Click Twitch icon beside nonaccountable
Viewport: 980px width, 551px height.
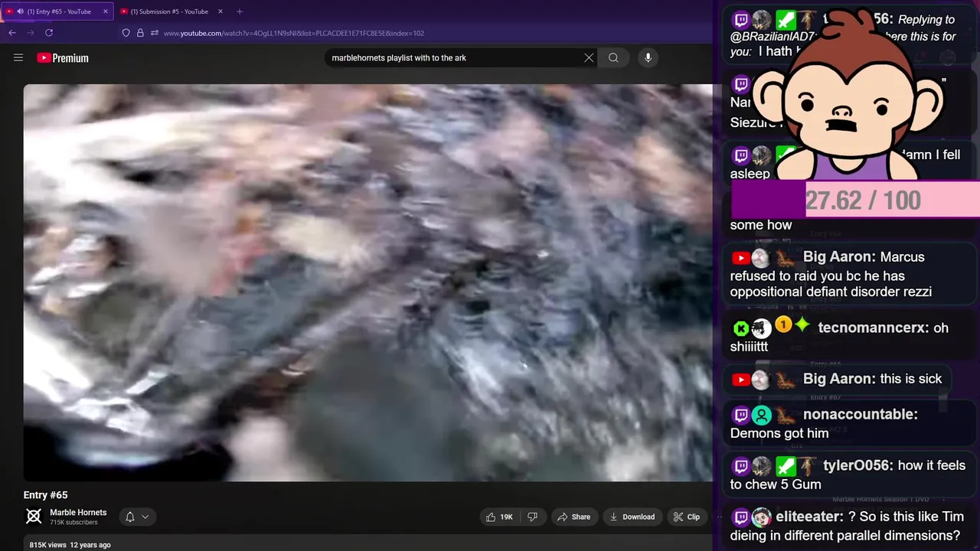tap(740, 415)
